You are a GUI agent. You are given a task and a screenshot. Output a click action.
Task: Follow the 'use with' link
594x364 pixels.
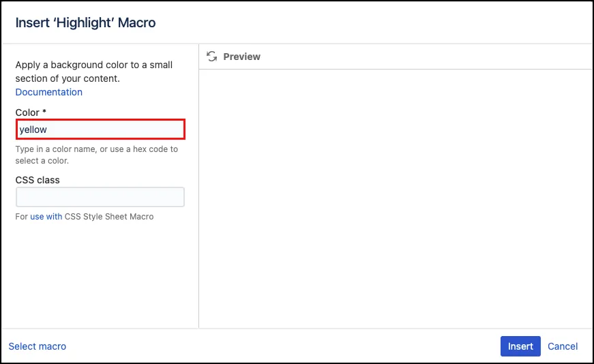tap(46, 217)
